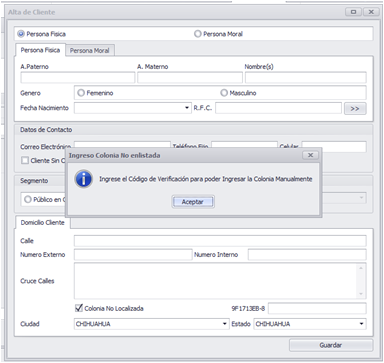Screen dimensions: 384x363
Task: Expand the Estado dropdown
Action: click(361, 324)
